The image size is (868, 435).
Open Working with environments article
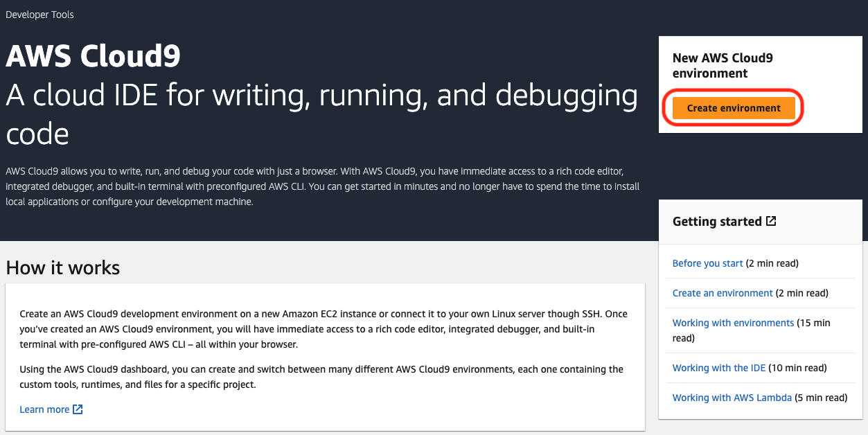pyautogui.click(x=733, y=323)
